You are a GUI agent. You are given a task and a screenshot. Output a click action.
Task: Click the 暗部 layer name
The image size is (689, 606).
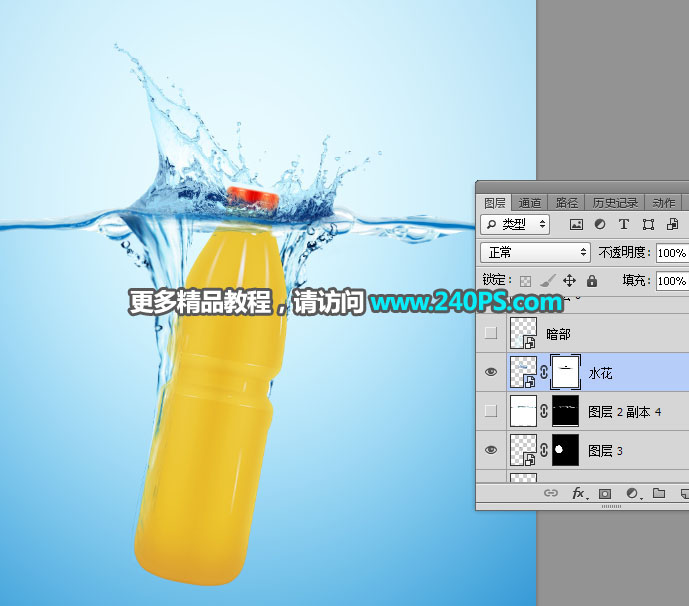[558, 334]
